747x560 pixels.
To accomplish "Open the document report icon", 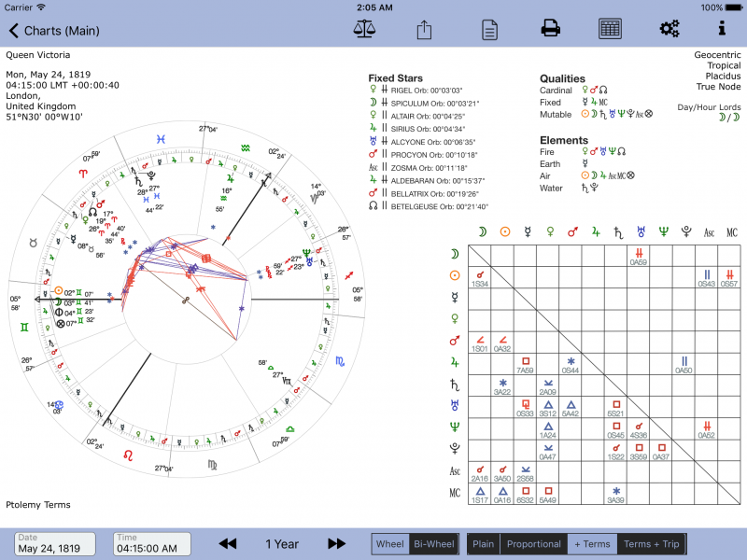I will 488,29.
